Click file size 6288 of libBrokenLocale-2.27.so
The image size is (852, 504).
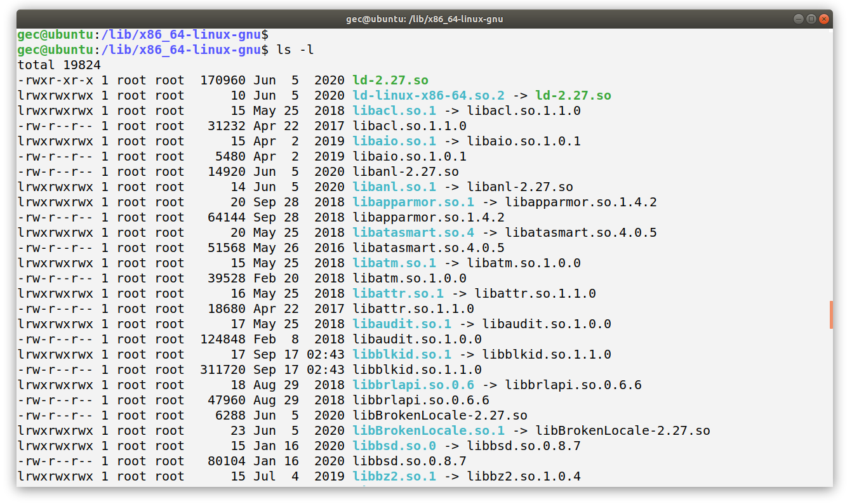coord(230,415)
